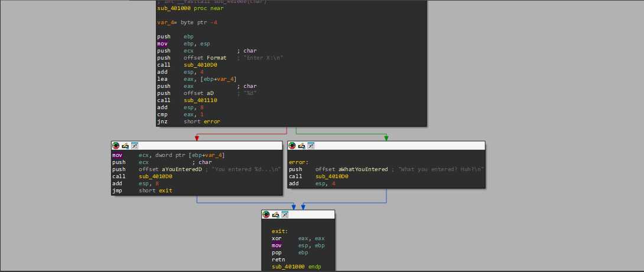Click the 'retn' instruction
This screenshot has height=272, width=644.
(279, 260)
